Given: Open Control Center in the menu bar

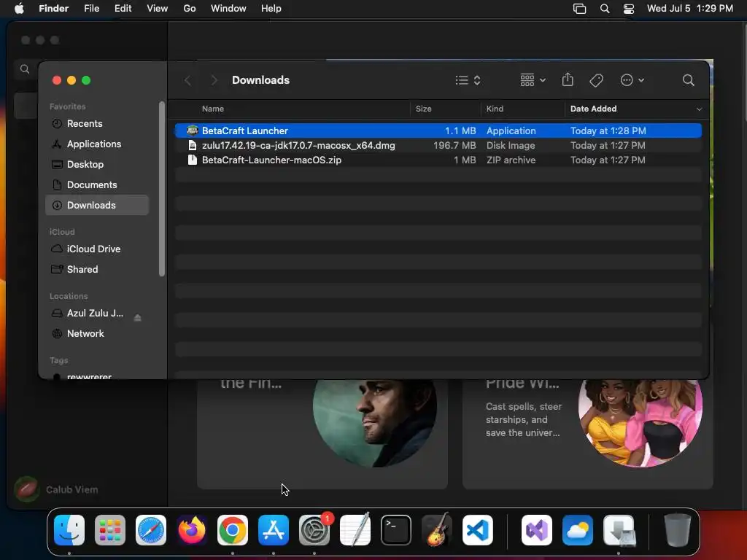Looking at the screenshot, I should point(629,9).
